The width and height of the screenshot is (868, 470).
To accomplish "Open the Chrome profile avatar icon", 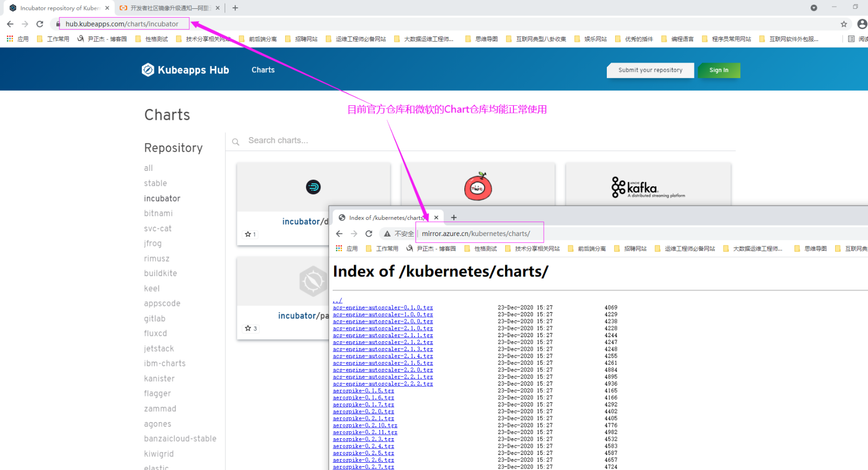I will click(862, 24).
